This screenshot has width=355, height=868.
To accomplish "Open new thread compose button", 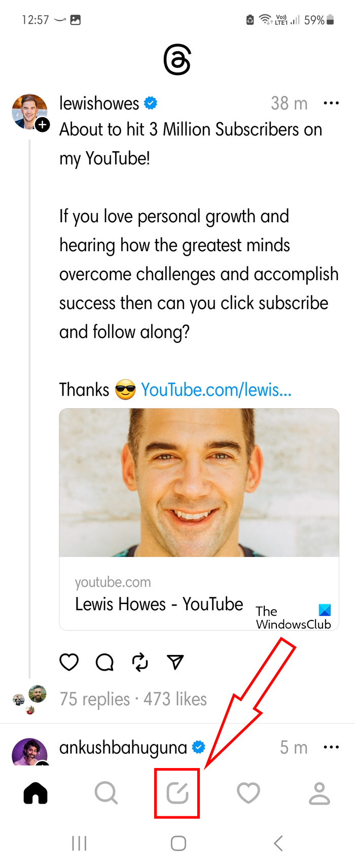I will (x=177, y=793).
